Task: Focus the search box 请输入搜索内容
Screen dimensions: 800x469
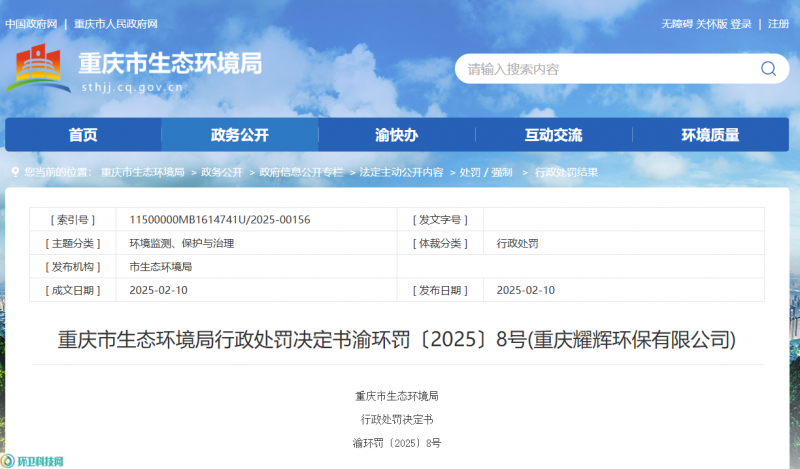Action: point(621,69)
